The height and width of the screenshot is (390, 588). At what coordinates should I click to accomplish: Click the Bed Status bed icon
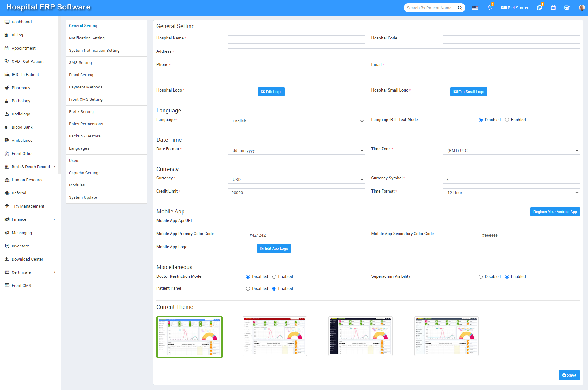coord(504,8)
